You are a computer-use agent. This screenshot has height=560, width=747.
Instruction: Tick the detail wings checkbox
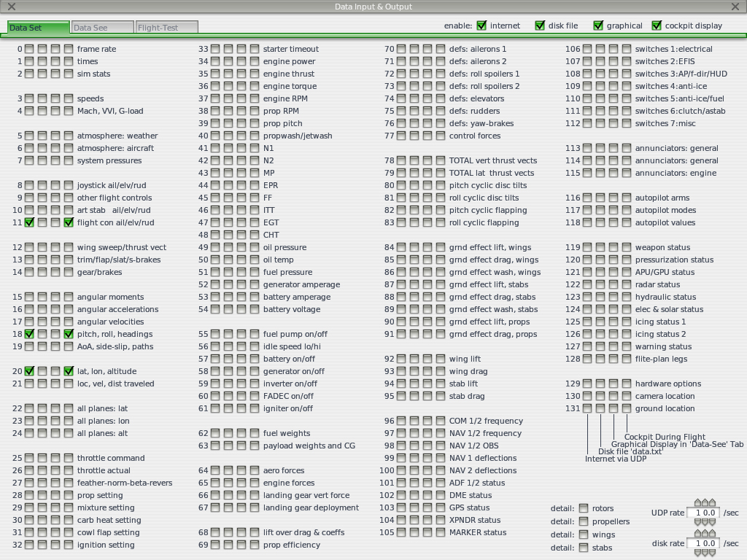[584, 534]
